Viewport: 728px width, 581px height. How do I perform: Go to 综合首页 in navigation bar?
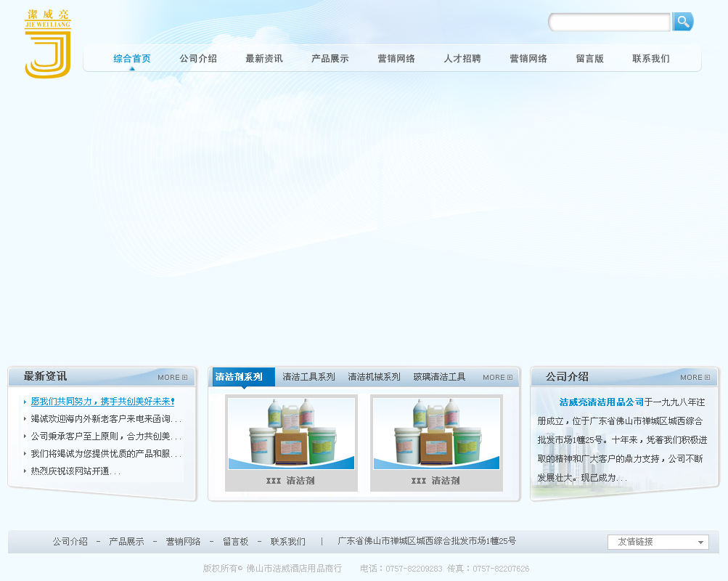(x=132, y=59)
